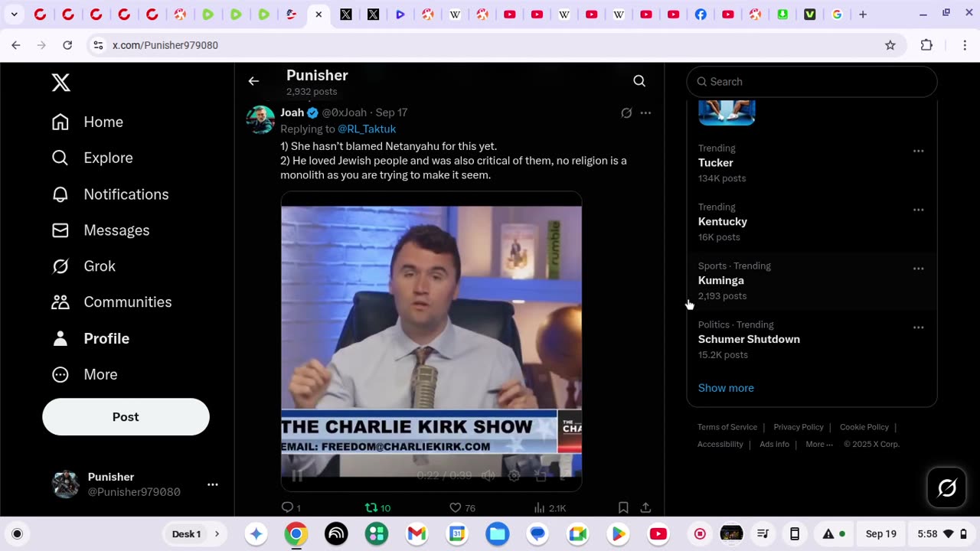This screenshot has height=551, width=980.
Task: Open options for the Tucker trend
Action: [918, 151]
